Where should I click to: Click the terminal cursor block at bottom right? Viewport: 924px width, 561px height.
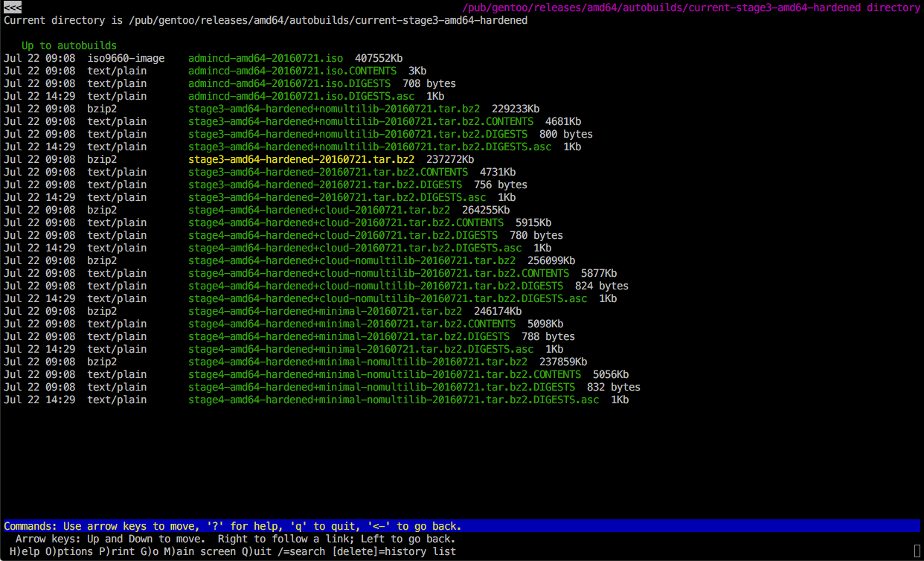[917, 551]
